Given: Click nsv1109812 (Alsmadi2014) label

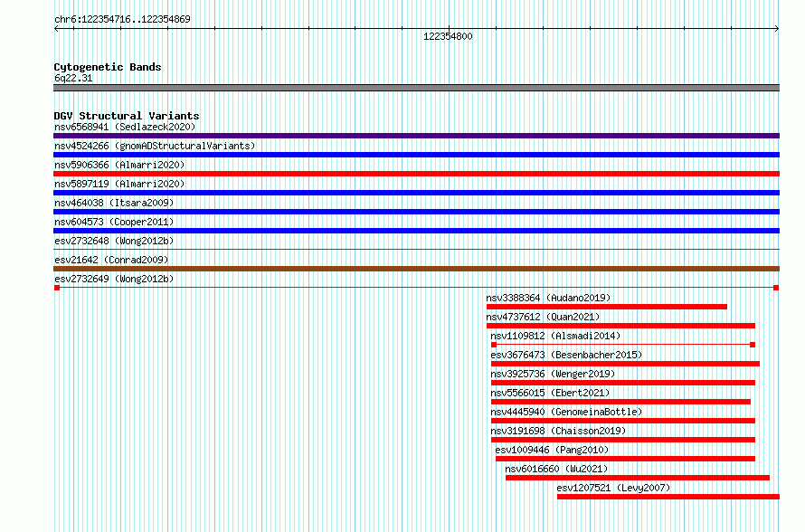Looking at the screenshot, I should pyautogui.click(x=555, y=336).
